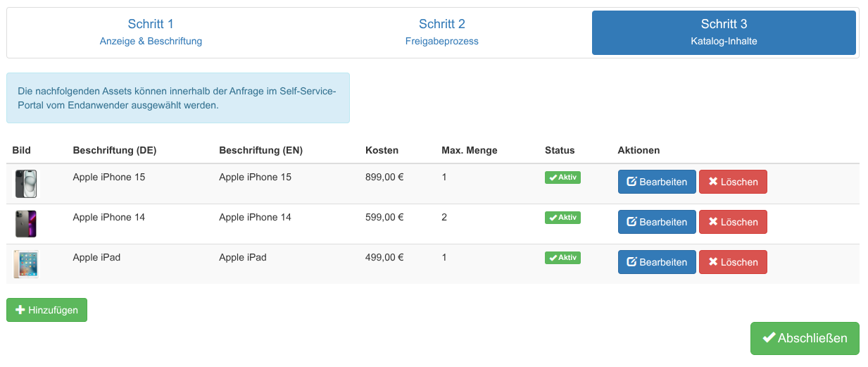Open Schritt 1 Anzeige & Beschriftung tab
Screen dimensions: 868x367
[x=151, y=32]
